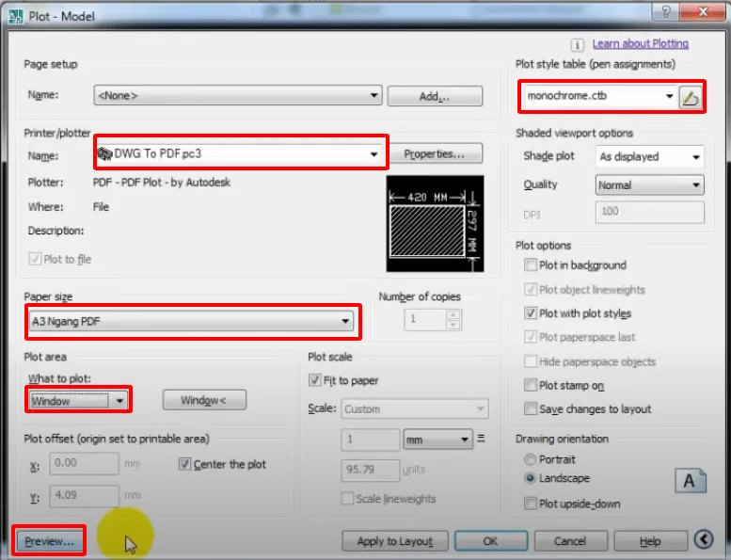Enable Plot stamp on checkbox
This screenshot has height=560, width=731.
530,385
